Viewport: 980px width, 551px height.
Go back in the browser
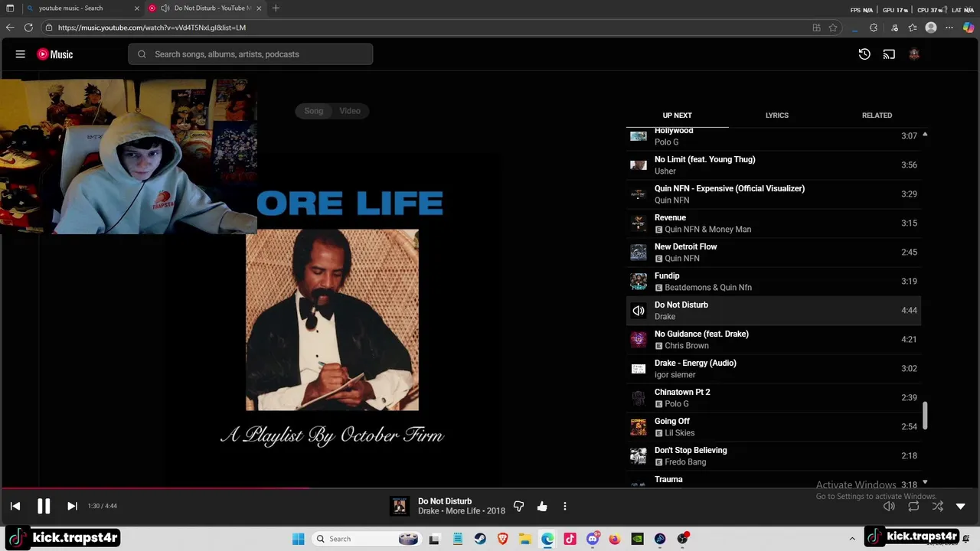pos(10,28)
